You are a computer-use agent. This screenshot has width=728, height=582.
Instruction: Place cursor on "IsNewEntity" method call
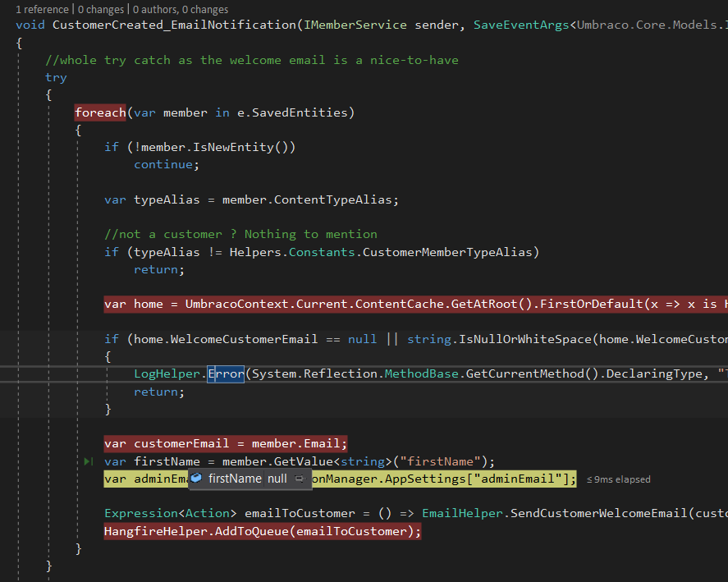pos(234,147)
